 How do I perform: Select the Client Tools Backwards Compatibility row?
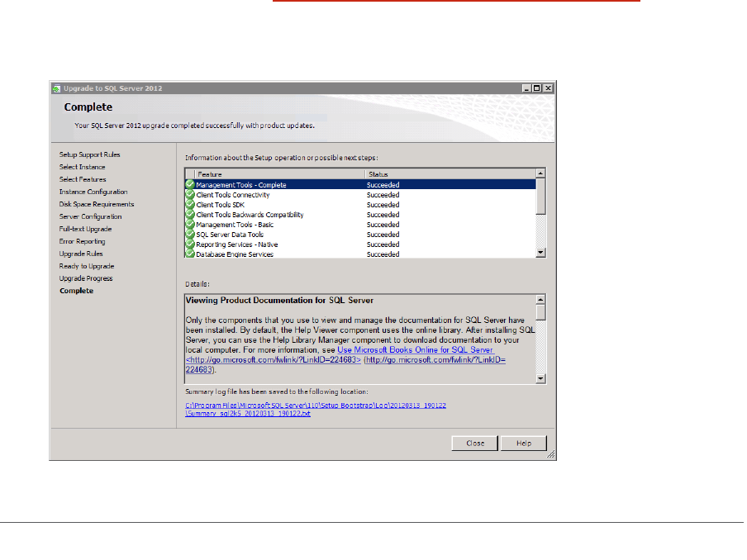[360, 215]
